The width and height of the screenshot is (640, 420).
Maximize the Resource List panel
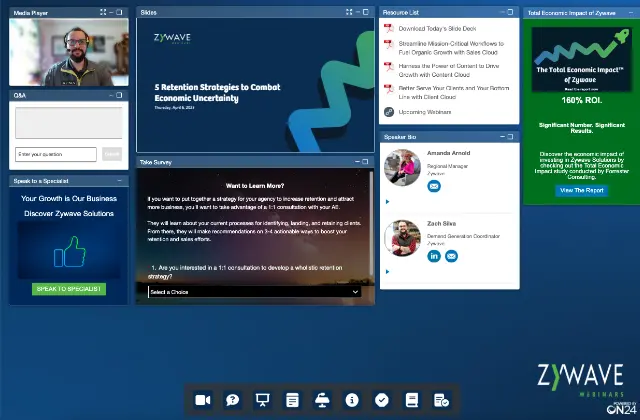pos(510,12)
